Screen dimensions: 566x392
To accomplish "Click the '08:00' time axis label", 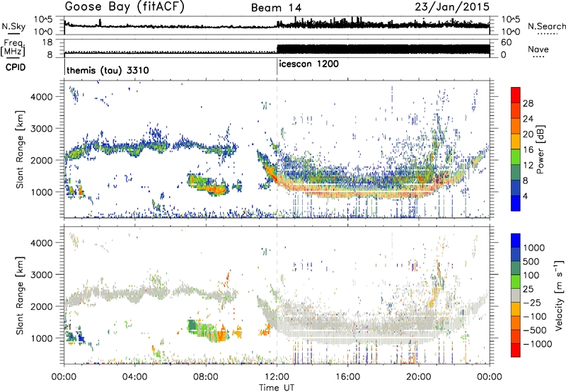I will 206,377.
